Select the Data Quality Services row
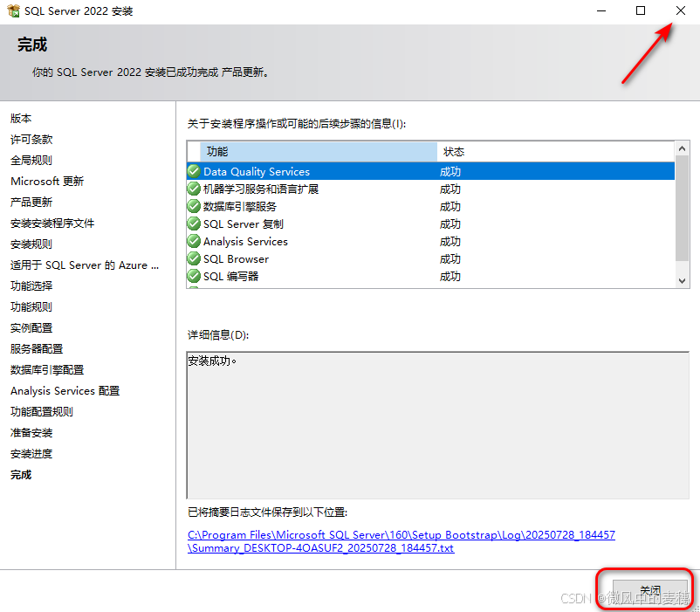This screenshot has width=700, height=612. tap(431, 171)
